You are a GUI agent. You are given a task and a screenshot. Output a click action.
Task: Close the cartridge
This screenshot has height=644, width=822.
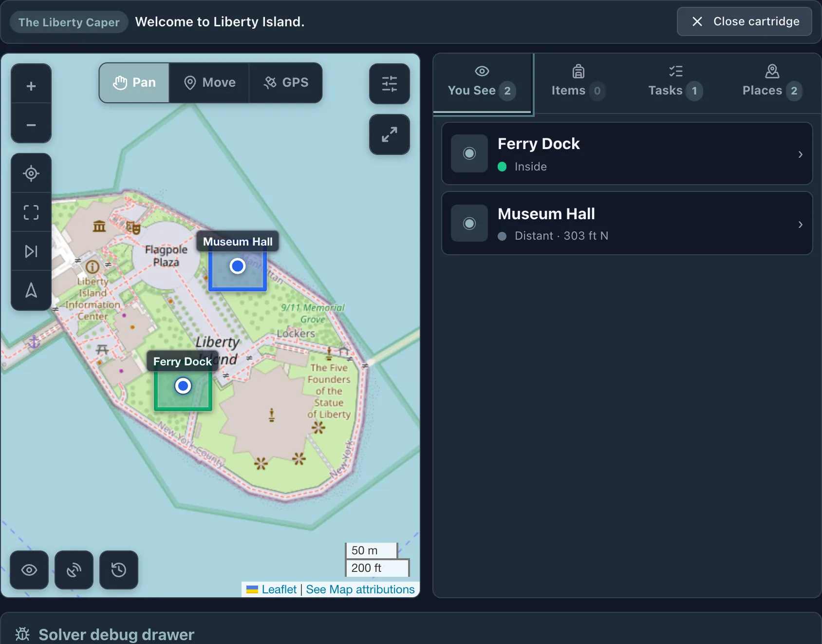[x=745, y=21]
